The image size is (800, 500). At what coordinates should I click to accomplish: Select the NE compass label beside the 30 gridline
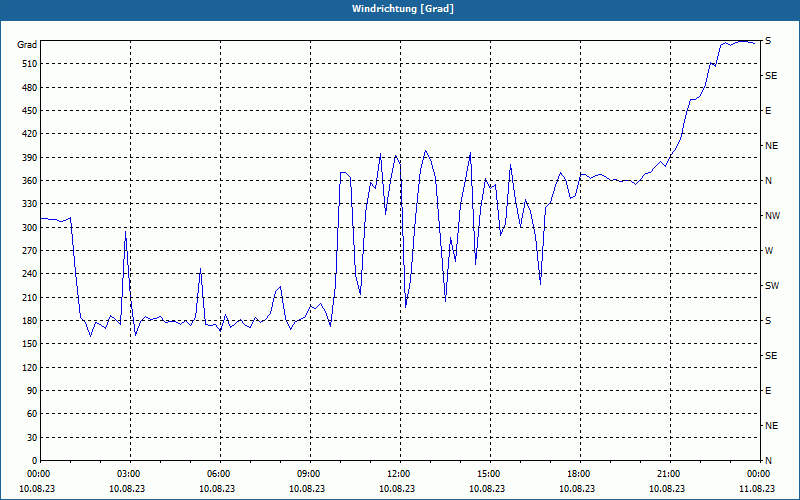(771, 426)
